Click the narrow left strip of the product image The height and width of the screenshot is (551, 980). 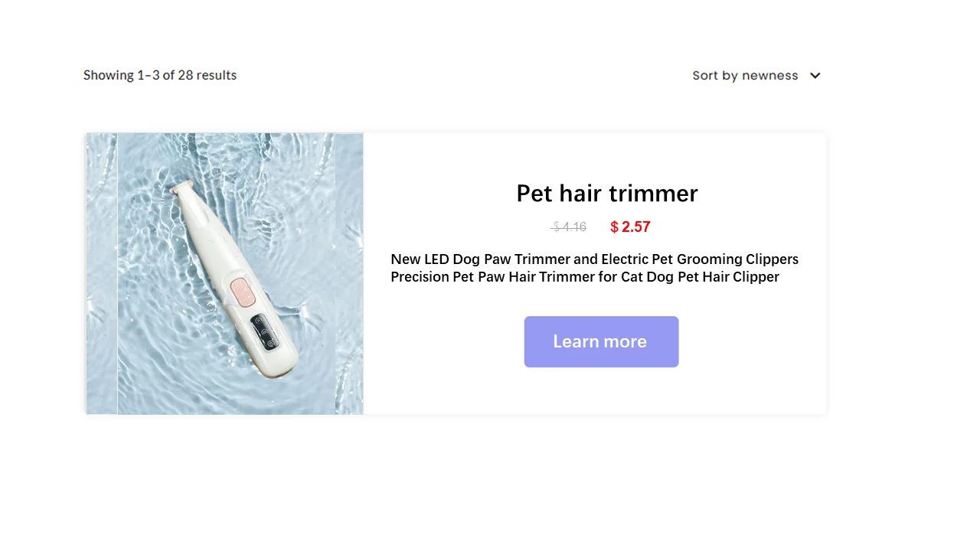pos(102,274)
